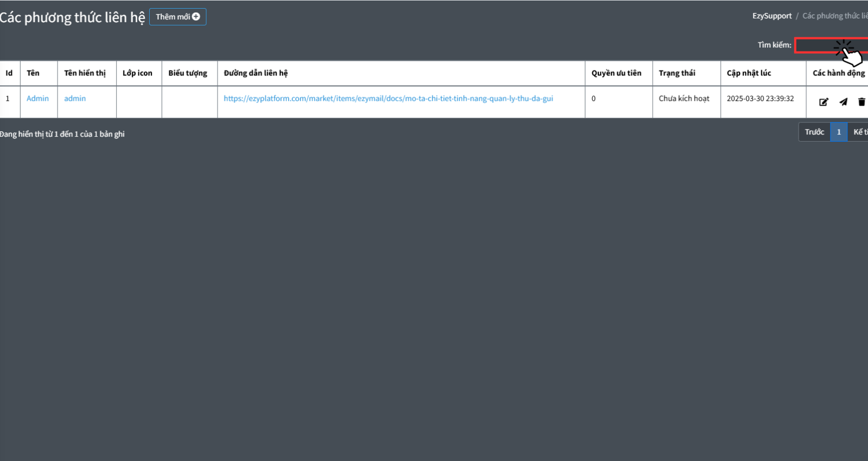Click the Thêm mới add button

point(177,17)
